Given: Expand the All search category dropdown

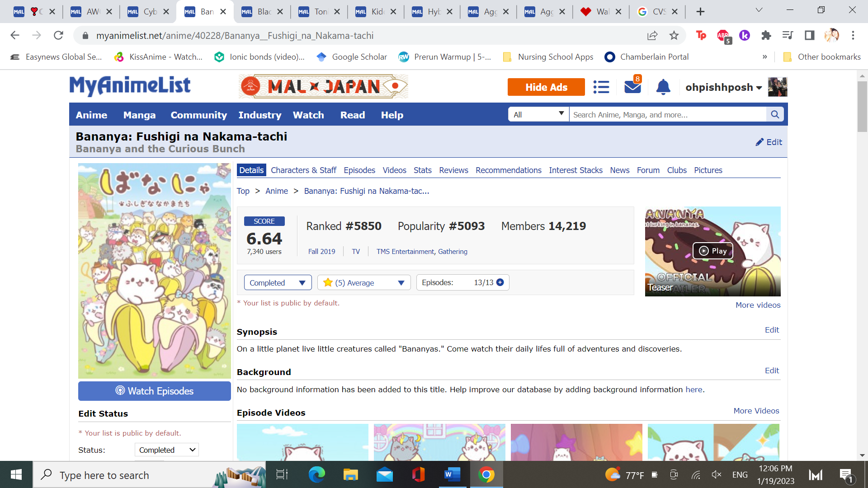Looking at the screenshot, I should coord(538,115).
